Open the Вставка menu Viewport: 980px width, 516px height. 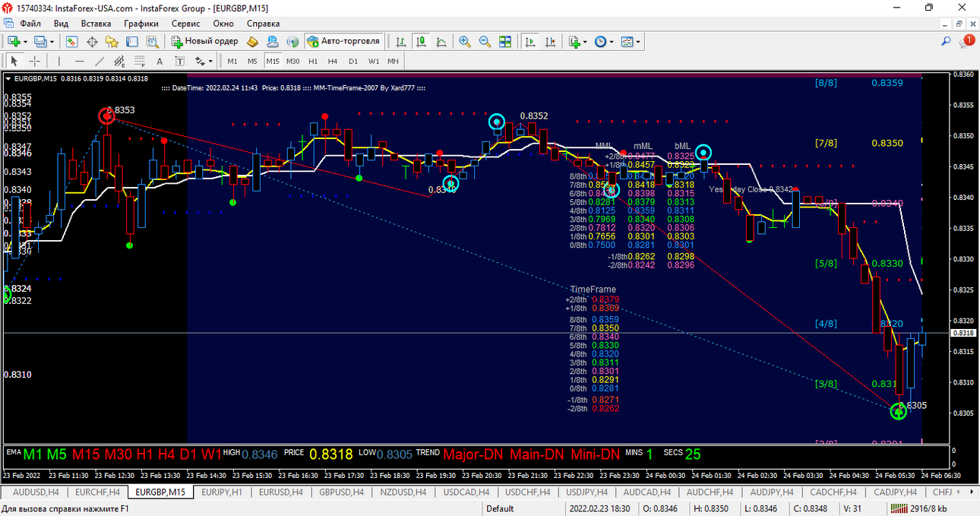[96, 24]
